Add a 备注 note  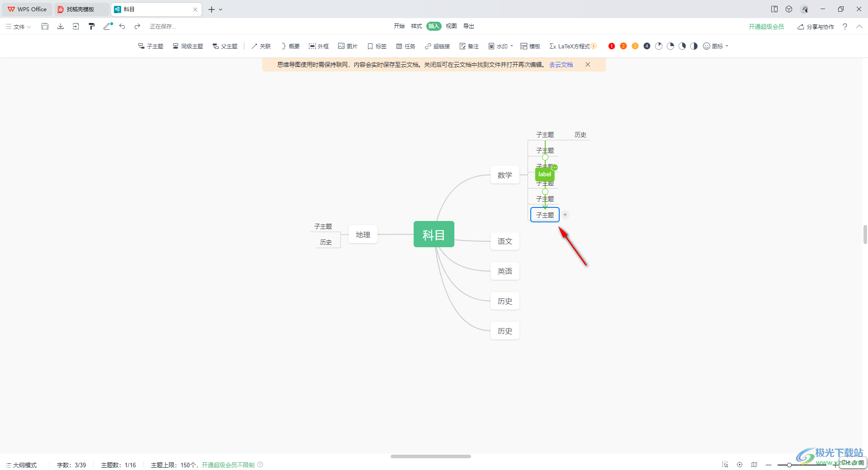tap(469, 46)
